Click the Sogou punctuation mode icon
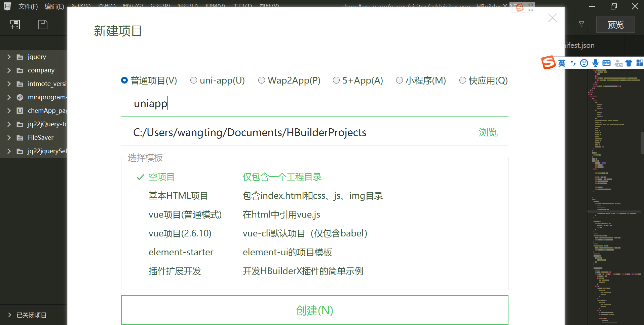Image resolution: width=644 pixels, height=325 pixels. point(573,63)
